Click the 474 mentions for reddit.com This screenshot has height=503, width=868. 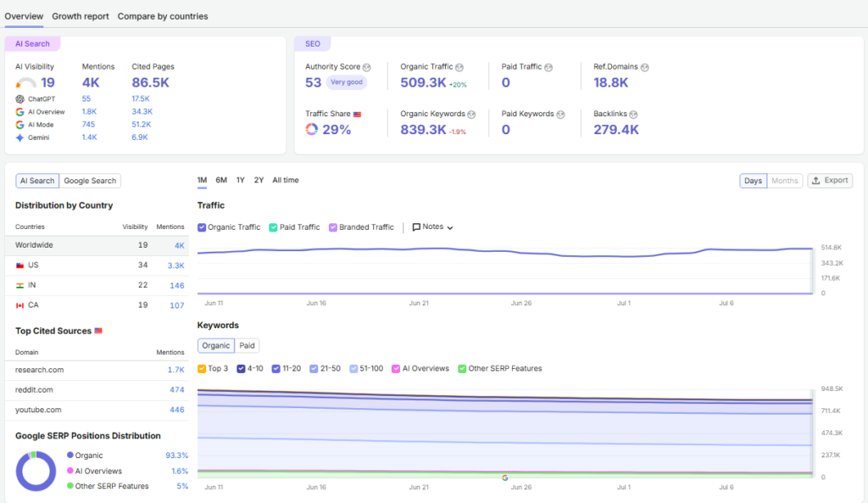(x=177, y=390)
